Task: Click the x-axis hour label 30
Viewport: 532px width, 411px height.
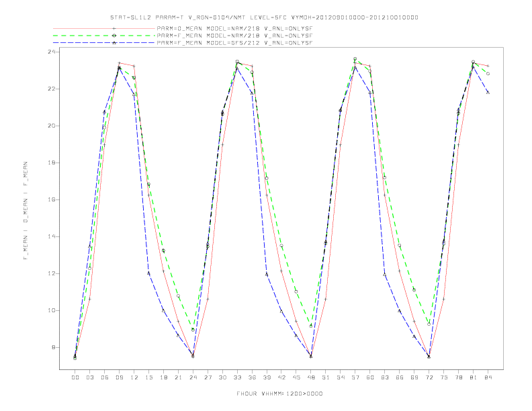Action: [x=222, y=377]
